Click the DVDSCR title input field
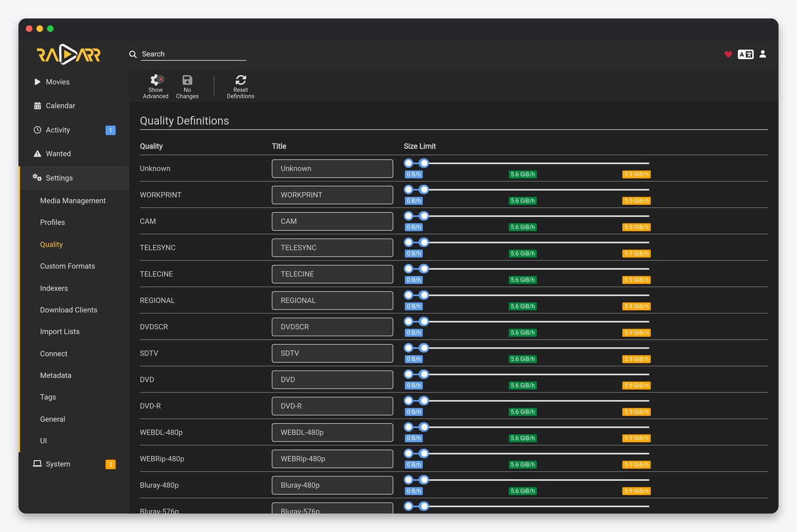The height and width of the screenshot is (532, 797). [x=333, y=327]
